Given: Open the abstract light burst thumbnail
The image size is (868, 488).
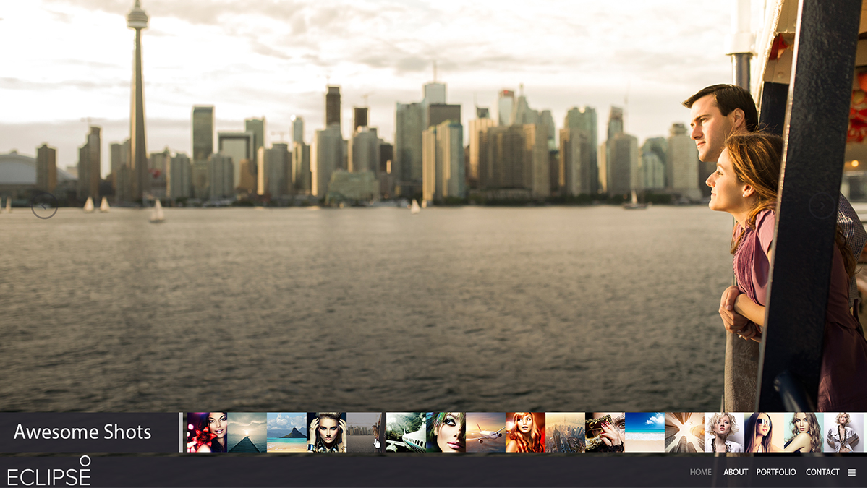Looking at the screenshot, I should pyautogui.click(x=684, y=430).
